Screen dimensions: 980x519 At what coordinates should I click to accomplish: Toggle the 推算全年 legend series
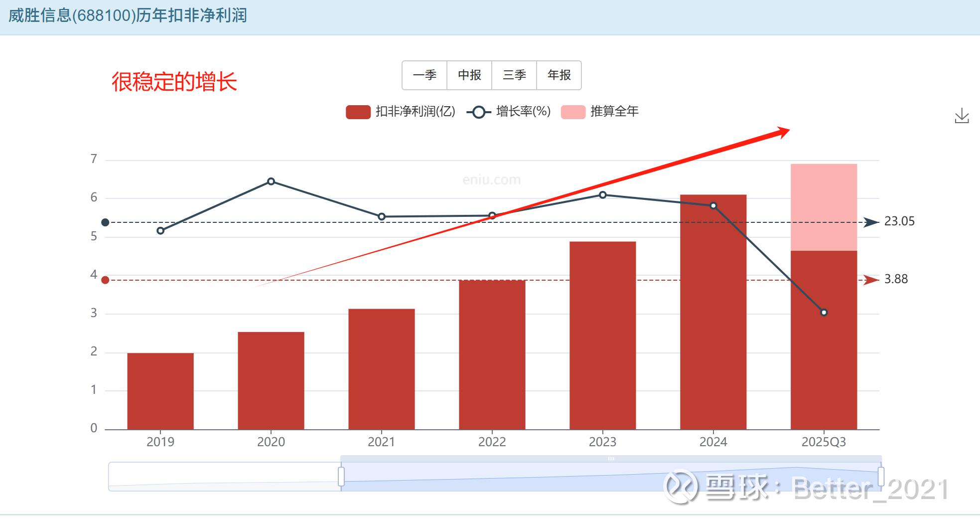(x=600, y=112)
